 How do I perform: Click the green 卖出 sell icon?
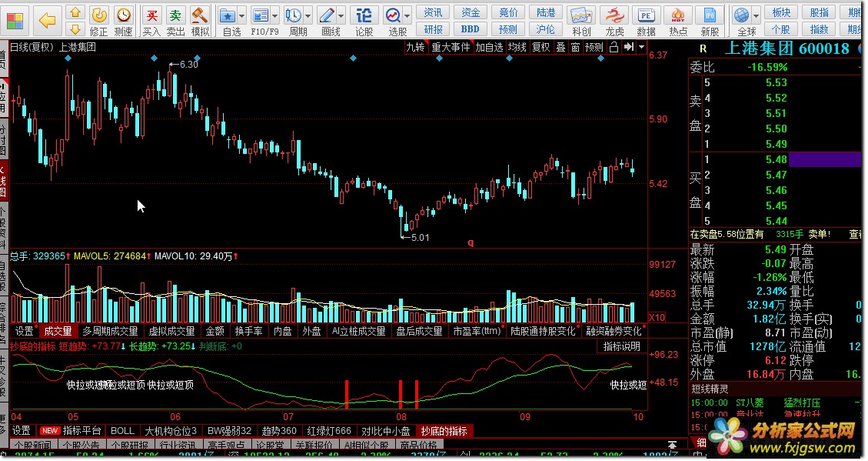176,21
